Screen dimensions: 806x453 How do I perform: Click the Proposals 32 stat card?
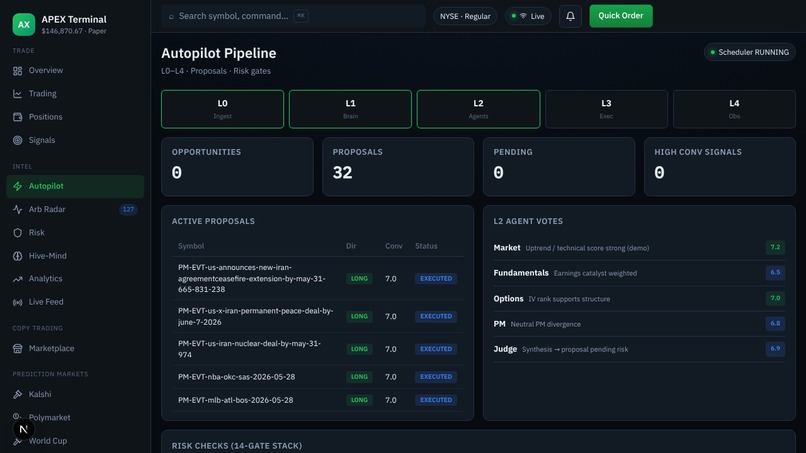tap(398, 167)
